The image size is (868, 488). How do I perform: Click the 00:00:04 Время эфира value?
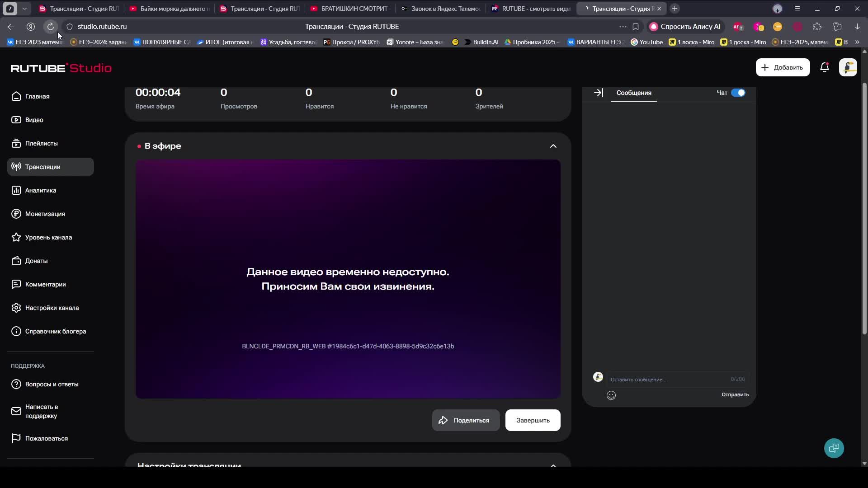coord(158,92)
